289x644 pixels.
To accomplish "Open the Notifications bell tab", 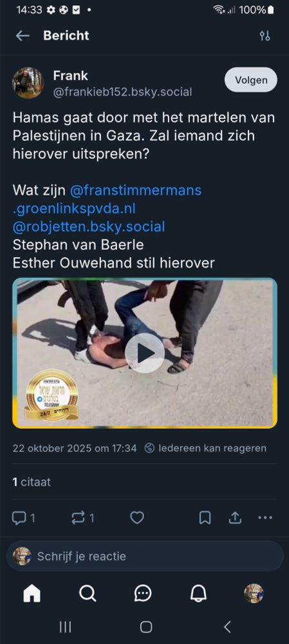I will 198,594.
